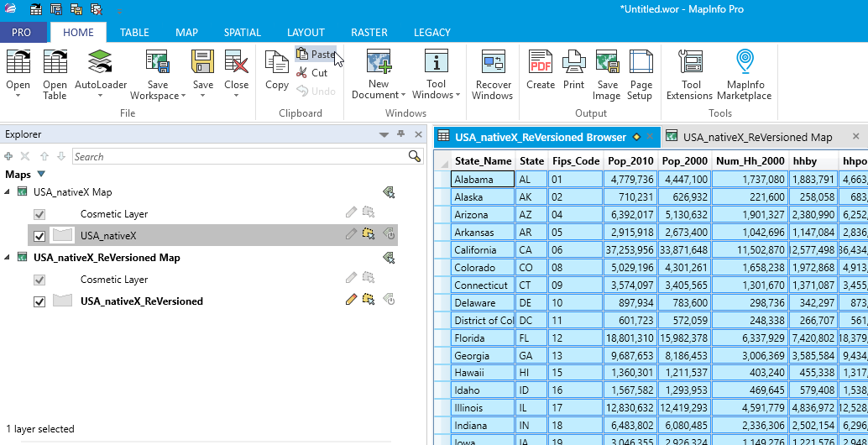Uncheck visibility checkbox of USA_nativeX layer

39,236
